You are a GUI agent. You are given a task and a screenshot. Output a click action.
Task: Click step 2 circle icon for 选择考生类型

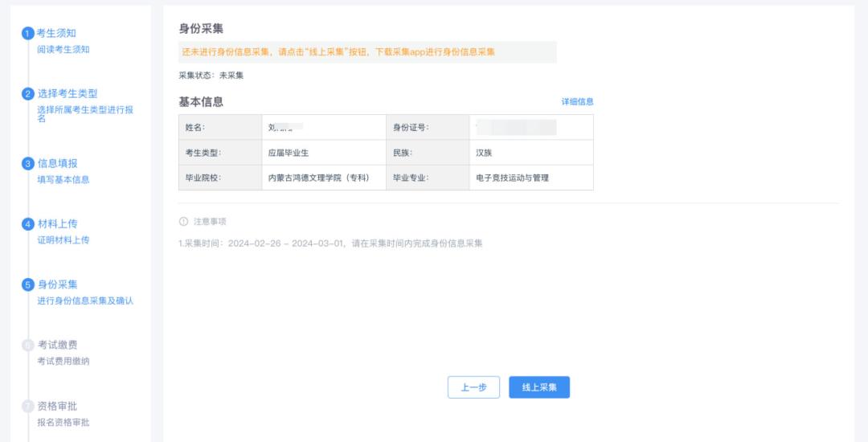(27, 94)
